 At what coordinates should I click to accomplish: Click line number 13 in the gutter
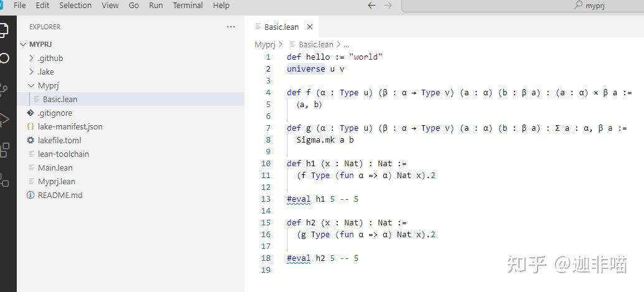tap(266, 199)
